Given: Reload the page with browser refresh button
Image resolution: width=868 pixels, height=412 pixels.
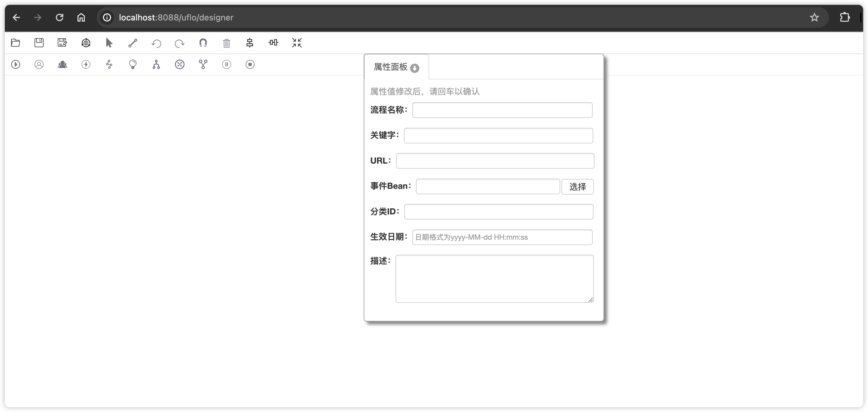Looking at the screenshot, I should 60,17.
